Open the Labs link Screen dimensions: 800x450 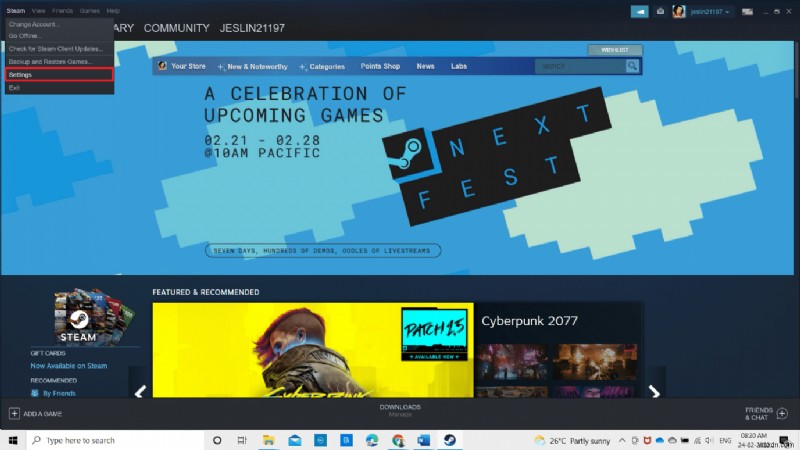click(x=459, y=66)
